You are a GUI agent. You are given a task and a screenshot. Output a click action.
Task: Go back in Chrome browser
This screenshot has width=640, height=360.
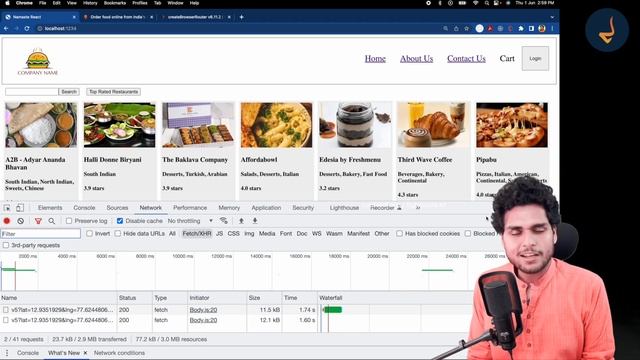click(x=6, y=29)
